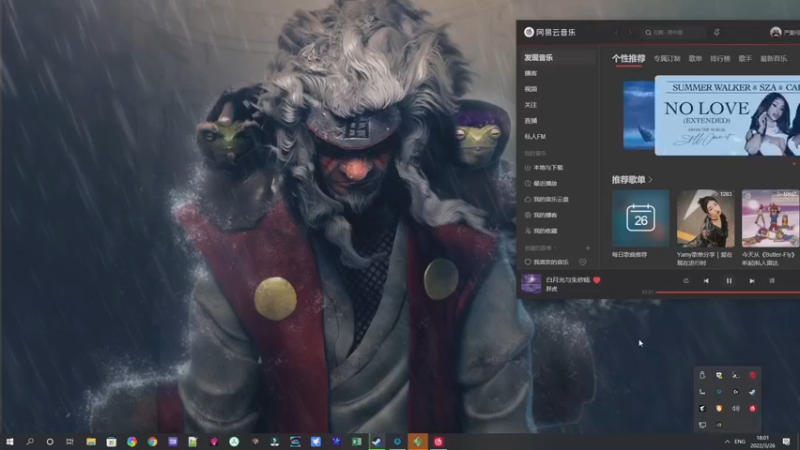Switch to the 最新音乐 tab
This screenshot has width=800, height=450.
point(773,59)
